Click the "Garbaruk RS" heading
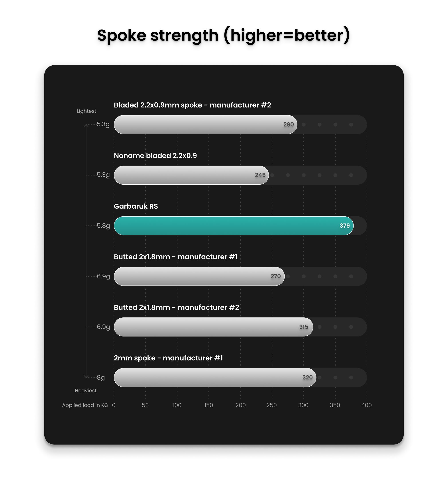This screenshot has height=489, width=448. (x=136, y=206)
